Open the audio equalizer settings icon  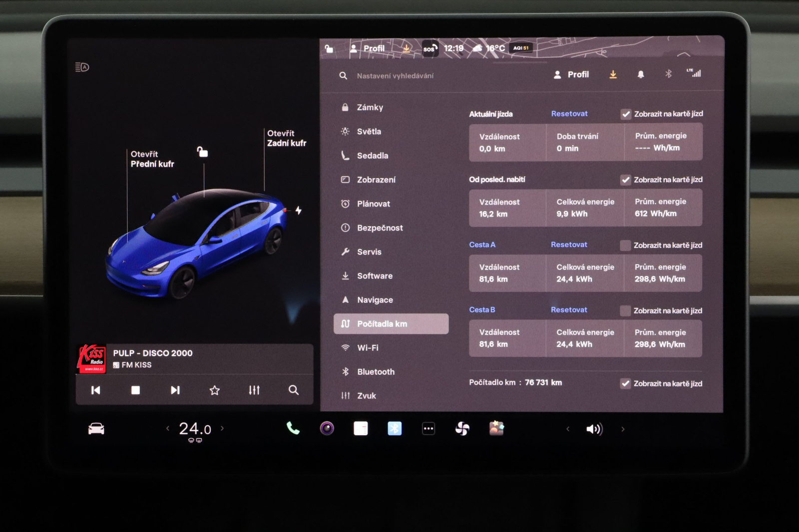tap(254, 390)
